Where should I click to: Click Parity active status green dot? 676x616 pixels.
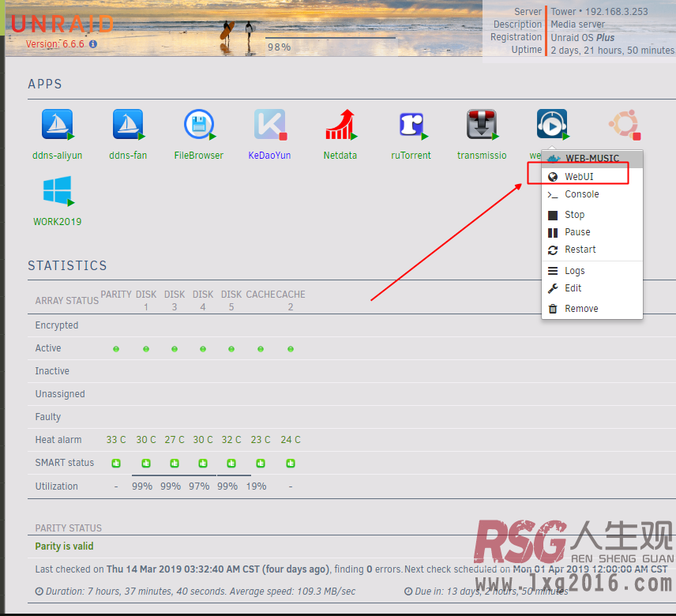point(116,349)
